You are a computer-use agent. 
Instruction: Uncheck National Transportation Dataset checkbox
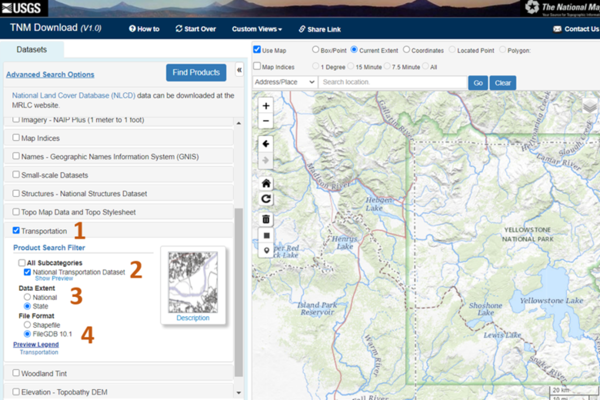pyautogui.click(x=27, y=272)
